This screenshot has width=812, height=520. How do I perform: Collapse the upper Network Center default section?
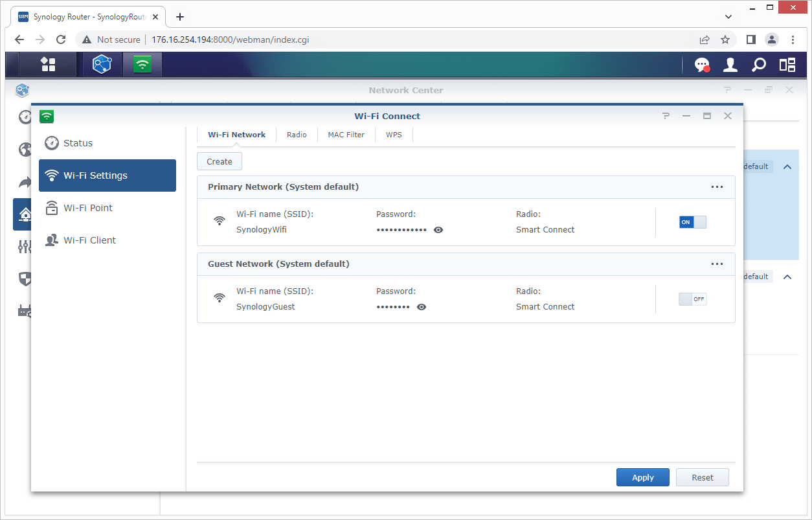787,167
